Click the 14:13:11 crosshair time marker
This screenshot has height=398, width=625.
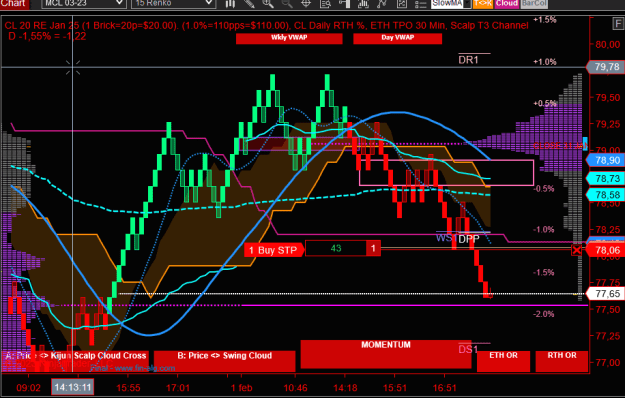(73, 387)
